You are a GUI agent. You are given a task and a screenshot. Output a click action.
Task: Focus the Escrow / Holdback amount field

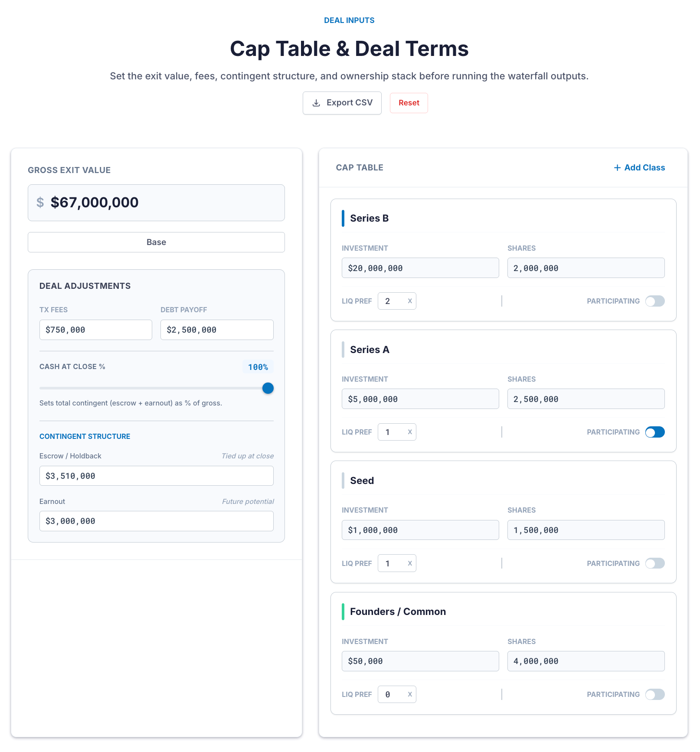click(156, 476)
